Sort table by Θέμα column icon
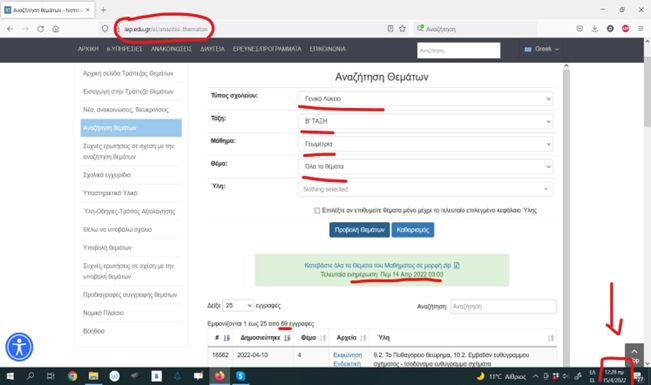Screen dimensions: 651x385 click(323, 338)
